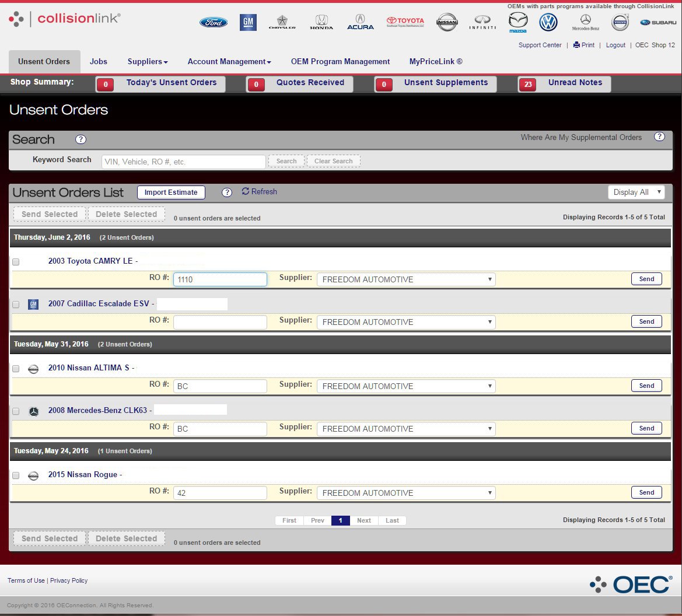
Task: Switch to the Unsent Orders tab
Action: (x=44, y=61)
